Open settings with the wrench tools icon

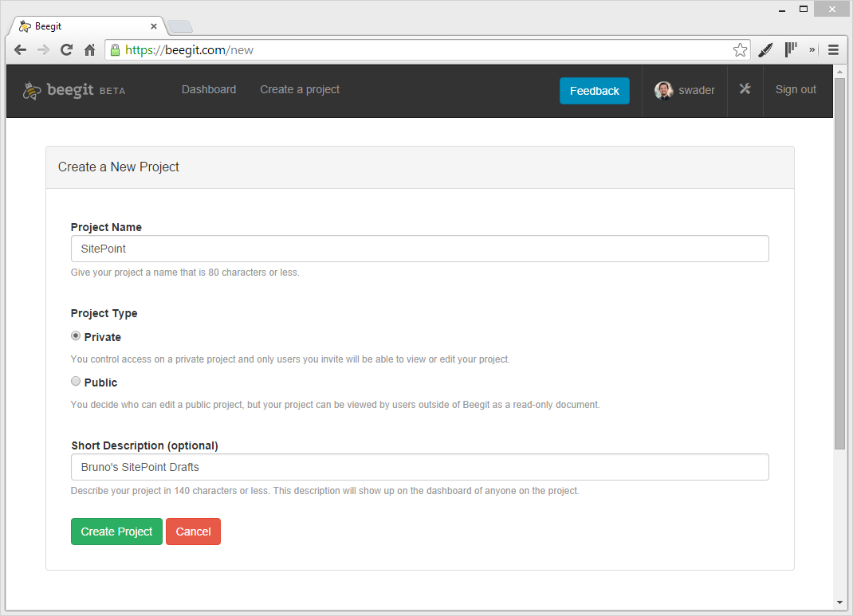tap(745, 89)
